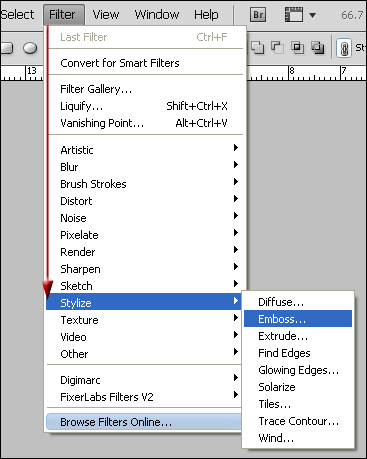Viewport: 367px width, 459px height.
Task: Click the intersect shape areas icon
Action: click(x=297, y=48)
